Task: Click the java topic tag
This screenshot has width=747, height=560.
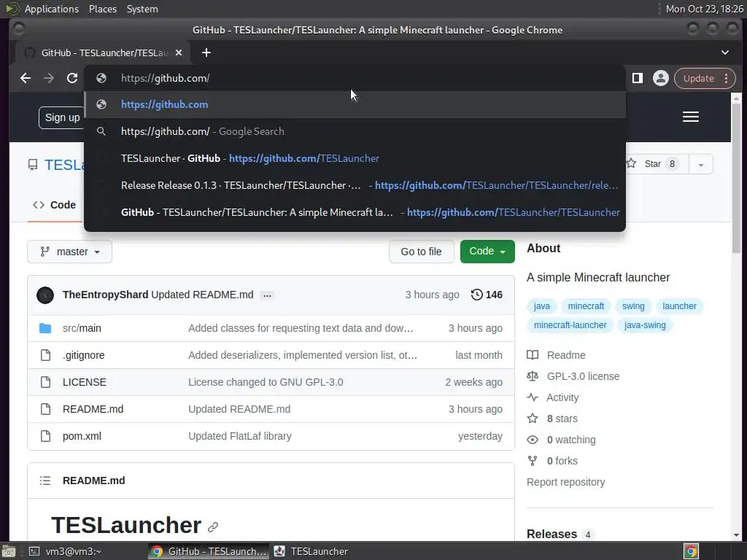Action: pyautogui.click(x=542, y=306)
